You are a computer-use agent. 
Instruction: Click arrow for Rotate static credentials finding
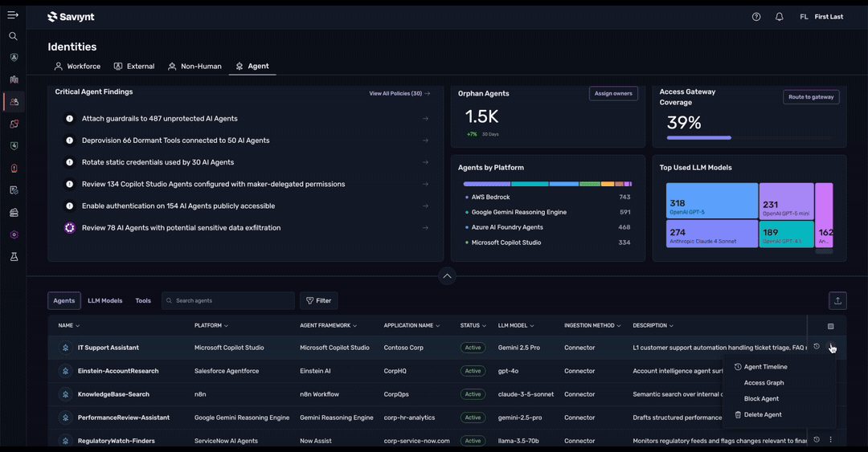[425, 162]
